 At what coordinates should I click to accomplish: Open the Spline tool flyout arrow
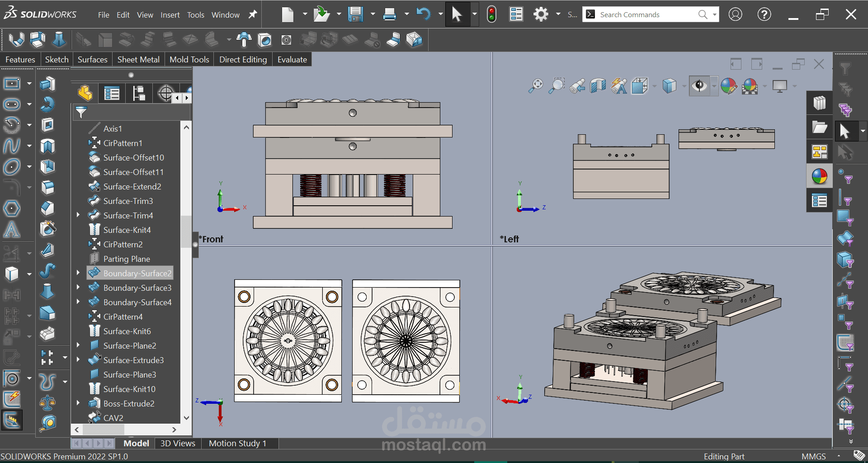pos(29,146)
